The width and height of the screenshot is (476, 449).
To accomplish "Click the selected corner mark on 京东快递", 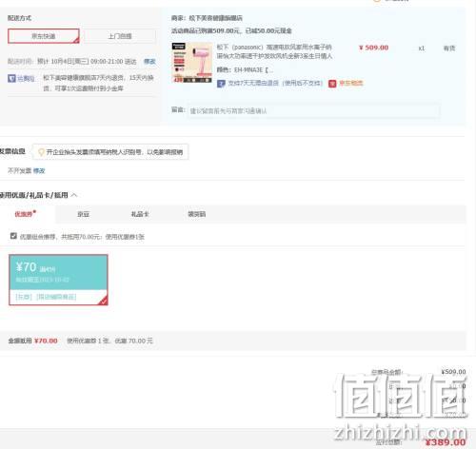I will (x=76, y=40).
